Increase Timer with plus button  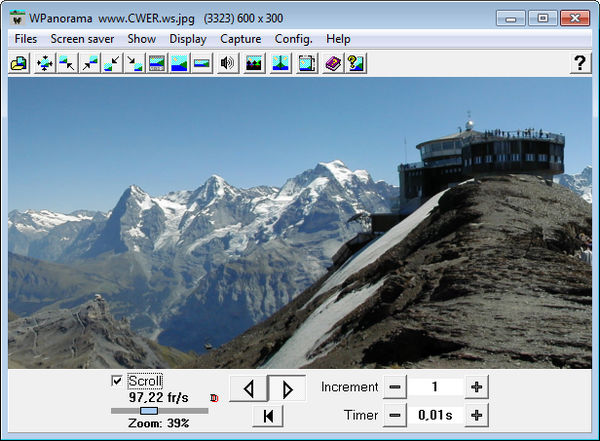[476, 415]
